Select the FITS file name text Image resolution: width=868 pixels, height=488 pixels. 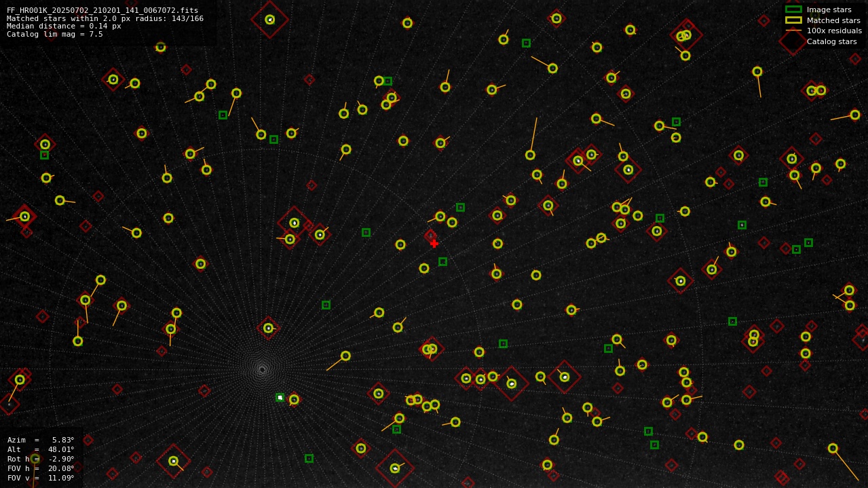[102, 10]
